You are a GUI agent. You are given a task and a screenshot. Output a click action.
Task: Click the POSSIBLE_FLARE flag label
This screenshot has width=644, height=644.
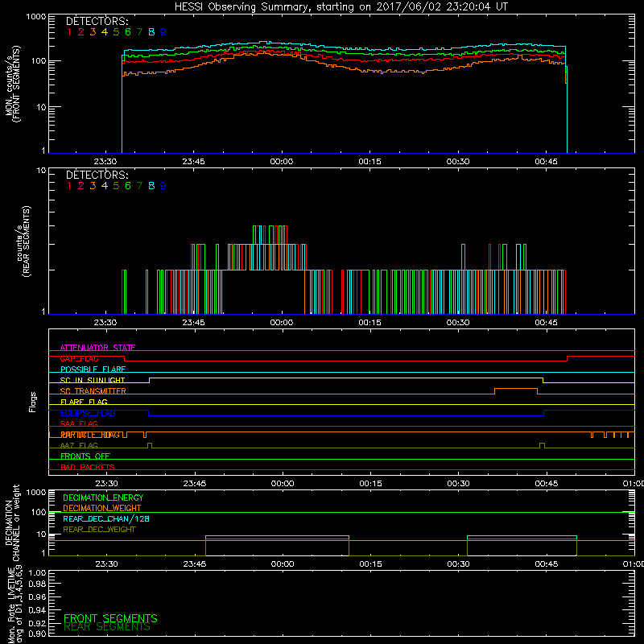click(x=93, y=369)
